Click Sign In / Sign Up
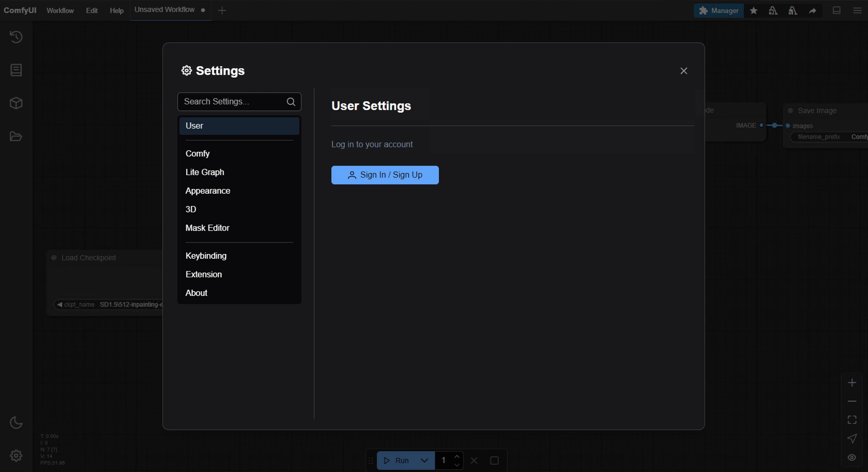 pos(385,175)
